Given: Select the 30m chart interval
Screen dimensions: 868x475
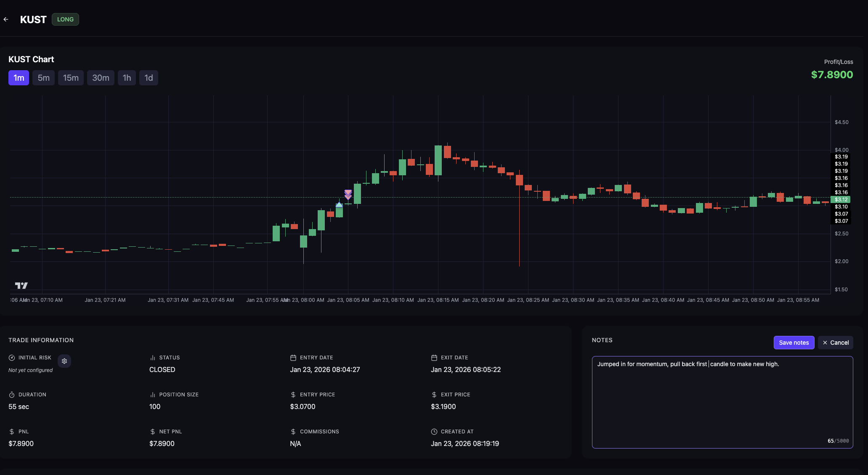Looking at the screenshot, I should click(x=101, y=78).
